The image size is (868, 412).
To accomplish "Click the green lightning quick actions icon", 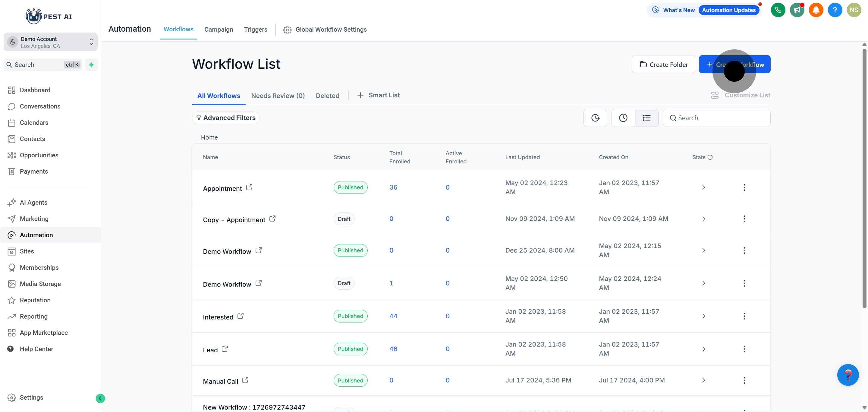I will coord(91,65).
